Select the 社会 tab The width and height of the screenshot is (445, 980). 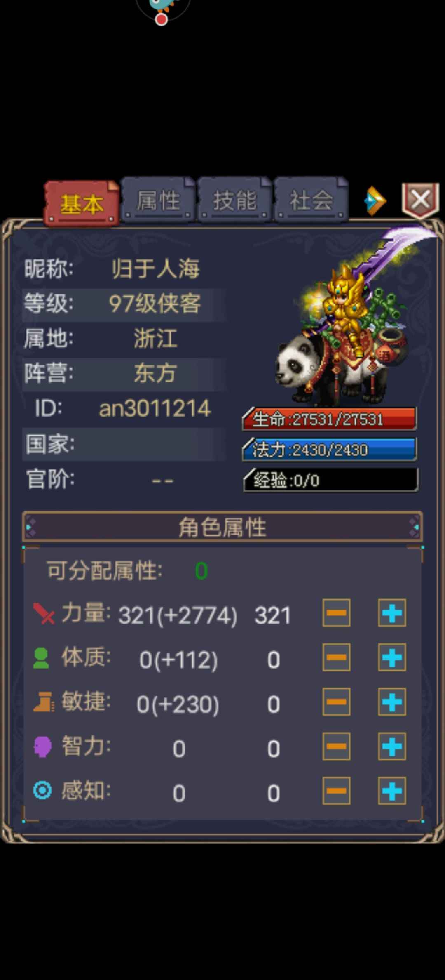click(x=311, y=200)
